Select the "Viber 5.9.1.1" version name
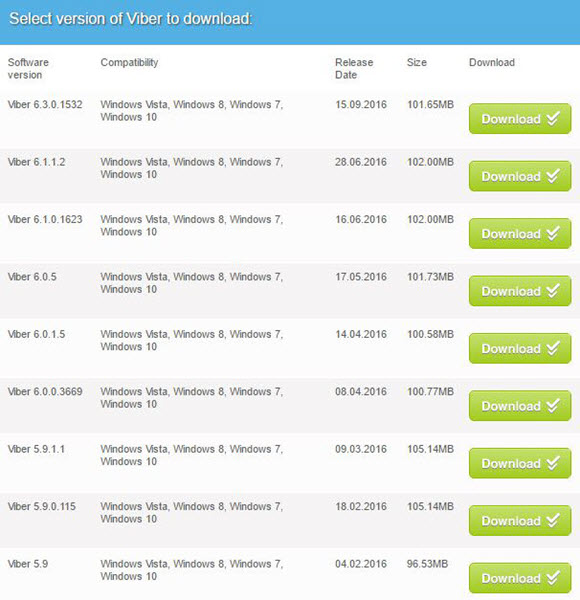The image size is (580, 600). [36, 449]
